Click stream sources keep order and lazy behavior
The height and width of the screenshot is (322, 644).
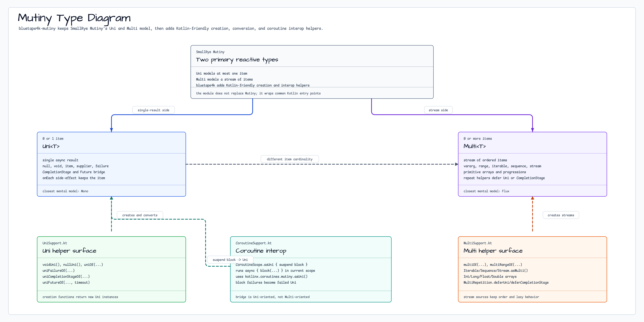click(x=501, y=297)
